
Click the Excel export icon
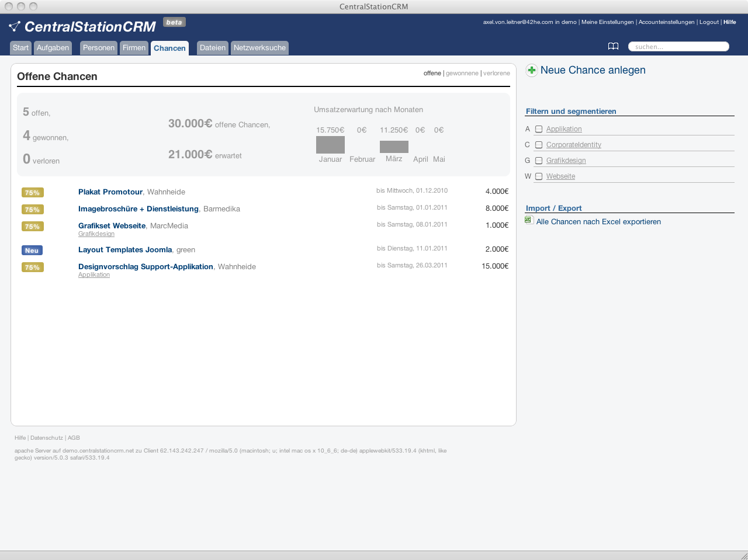coord(528,220)
